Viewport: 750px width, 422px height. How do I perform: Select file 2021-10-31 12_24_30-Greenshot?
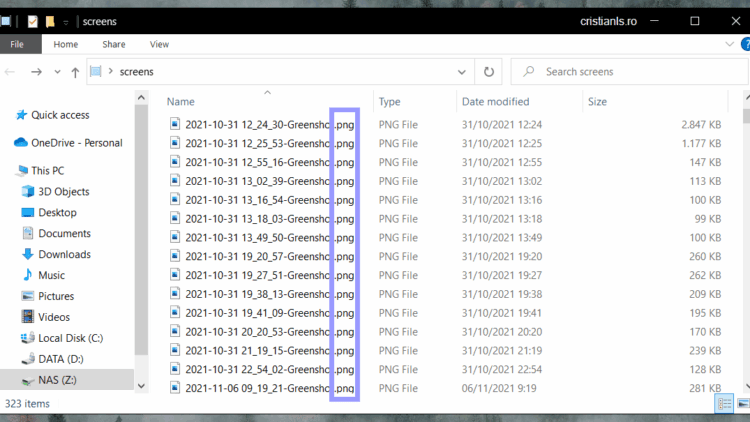270,125
